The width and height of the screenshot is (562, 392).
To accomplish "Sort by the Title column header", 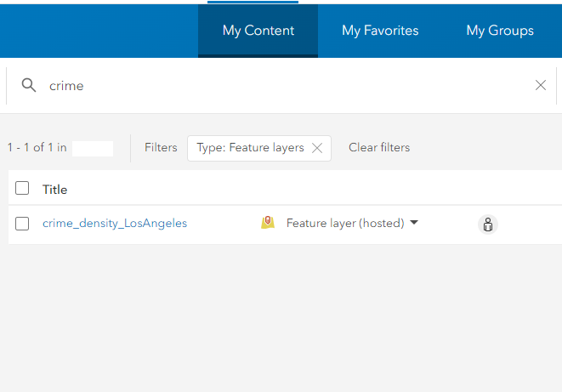I will coord(54,190).
